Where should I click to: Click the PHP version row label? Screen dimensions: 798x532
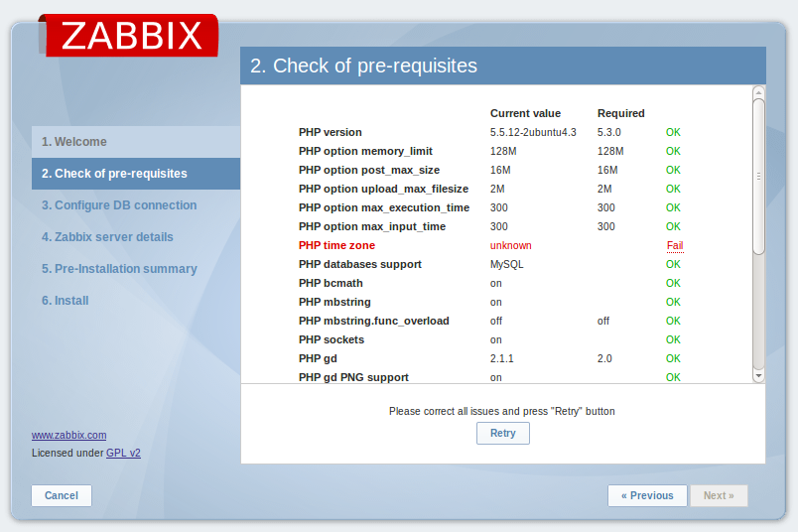pos(330,132)
